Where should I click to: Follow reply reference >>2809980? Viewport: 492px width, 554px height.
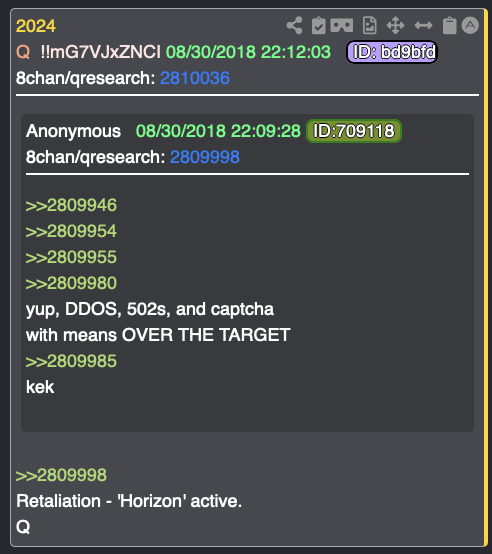pyautogui.click(x=71, y=283)
